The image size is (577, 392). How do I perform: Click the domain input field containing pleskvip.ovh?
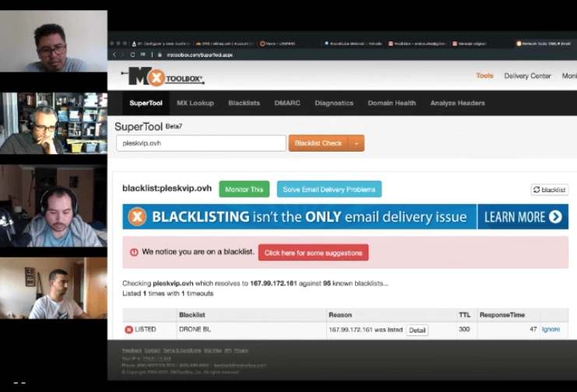click(201, 143)
